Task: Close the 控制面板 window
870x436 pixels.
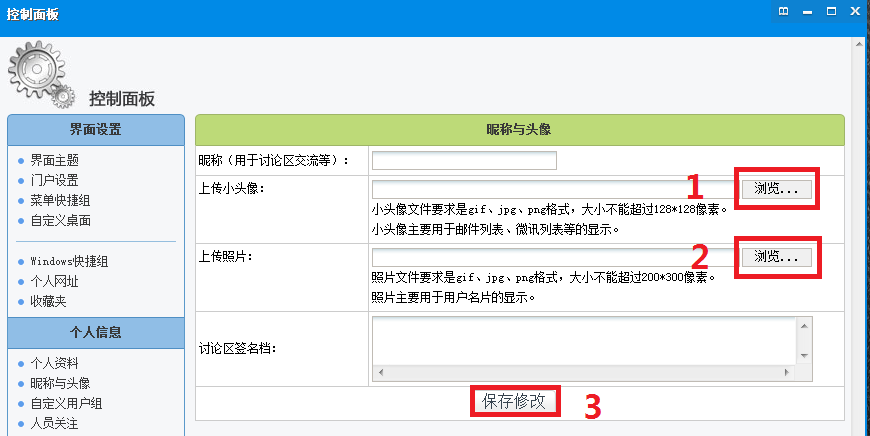Action: pos(856,12)
